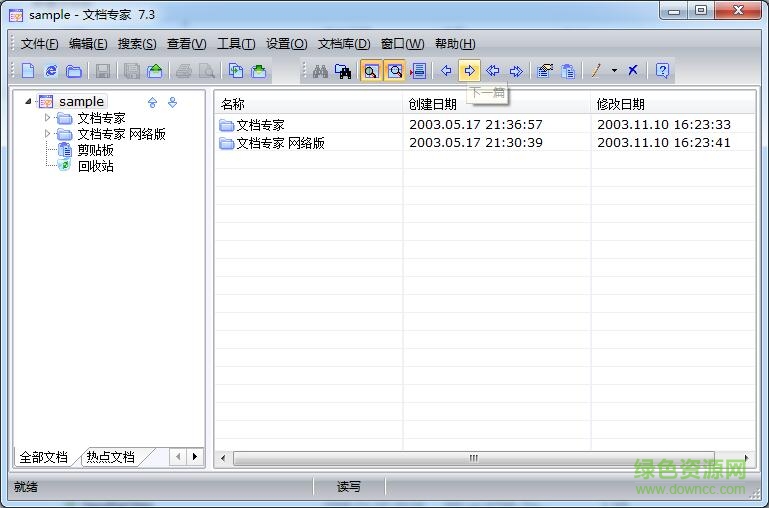Click the help question mark icon

tap(662, 71)
